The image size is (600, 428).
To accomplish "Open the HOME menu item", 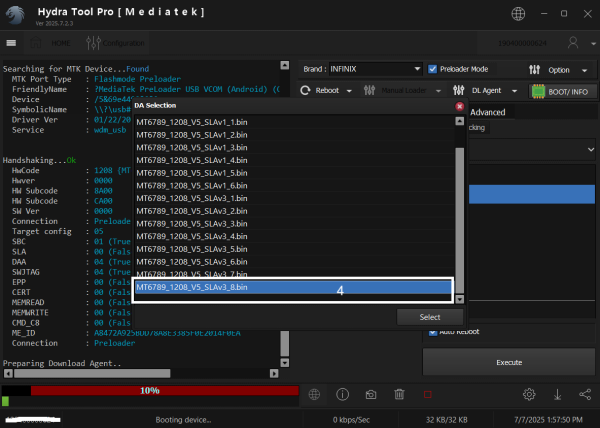I will tap(61, 43).
